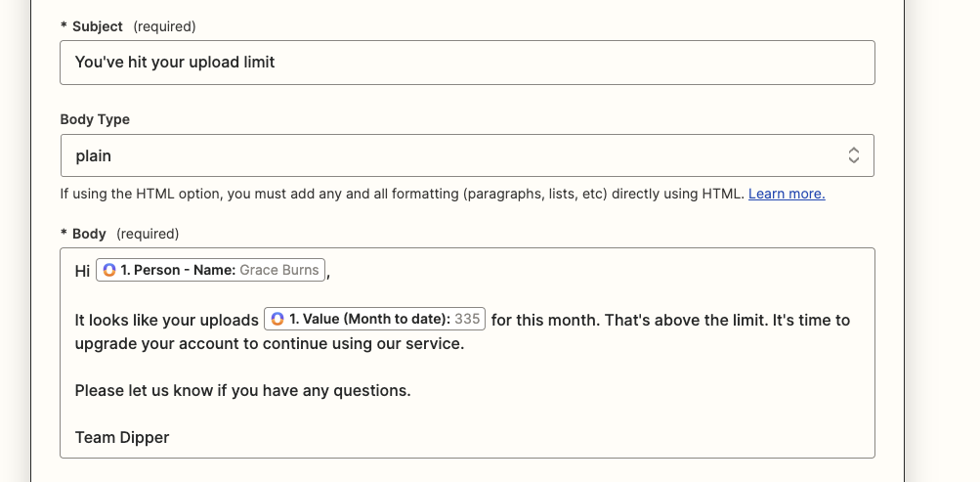Click the "Please let us know" line in Body
980x482 pixels.
tap(242, 391)
